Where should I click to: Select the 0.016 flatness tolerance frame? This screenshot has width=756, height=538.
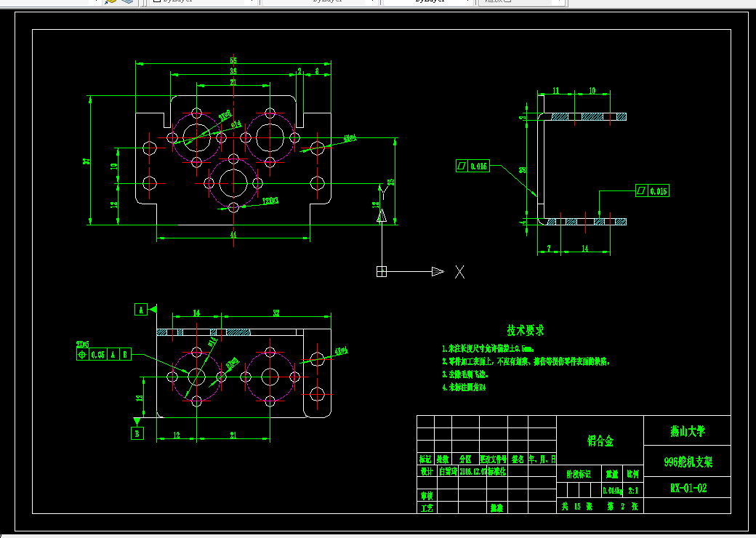pyautogui.click(x=472, y=166)
